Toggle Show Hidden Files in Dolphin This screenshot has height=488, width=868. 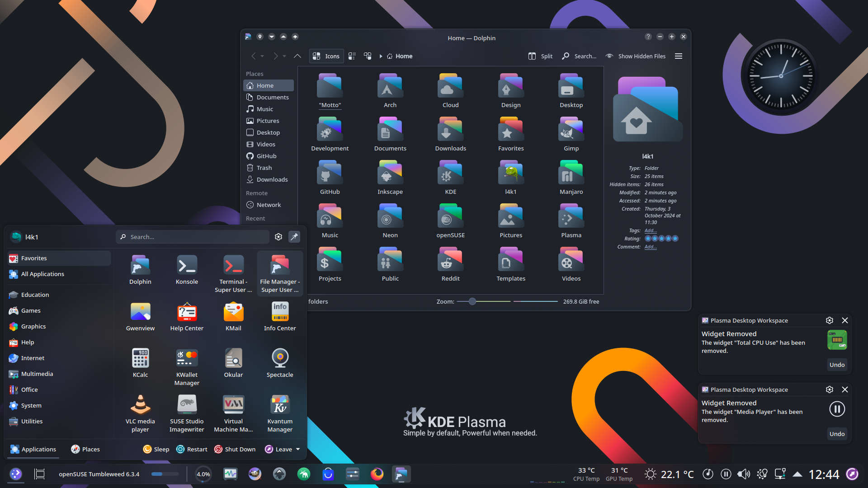coord(636,56)
